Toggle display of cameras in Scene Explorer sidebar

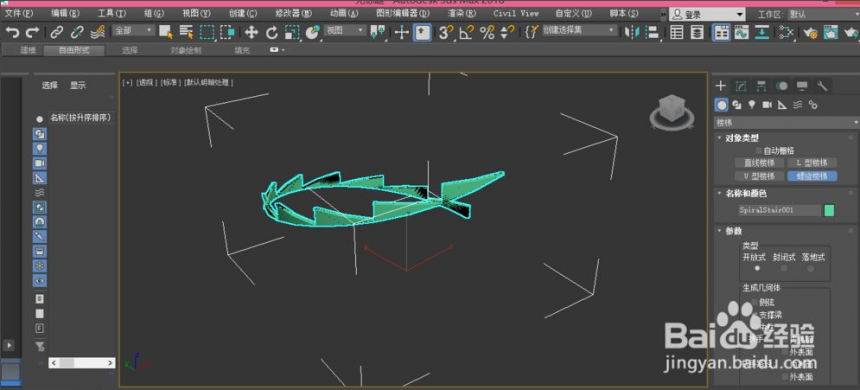click(x=39, y=163)
